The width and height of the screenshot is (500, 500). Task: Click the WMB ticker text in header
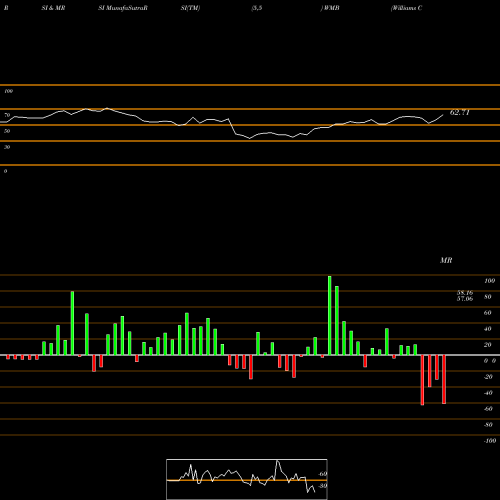(x=331, y=8)
